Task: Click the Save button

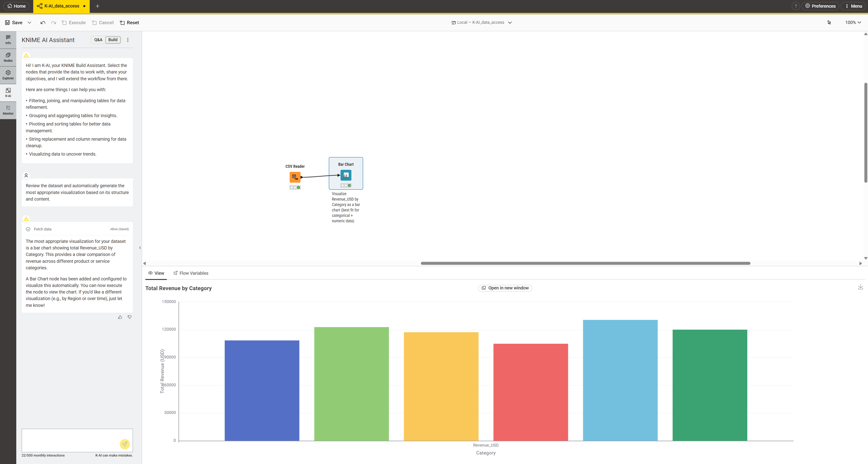Action: point(14,23)
